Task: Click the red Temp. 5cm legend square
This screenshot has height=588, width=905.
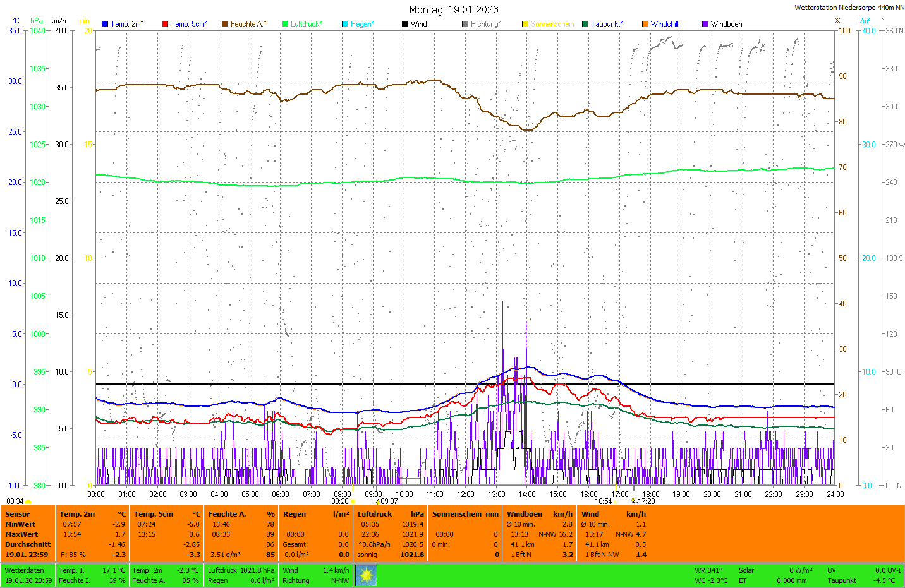Action: pyautogui.click(x=165, y=24)
